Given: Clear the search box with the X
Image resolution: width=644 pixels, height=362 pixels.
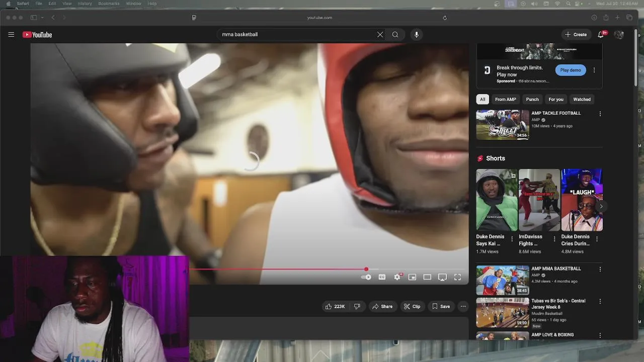Looking at the screenshot, I should pyautogui.click(x=380, y=35).
